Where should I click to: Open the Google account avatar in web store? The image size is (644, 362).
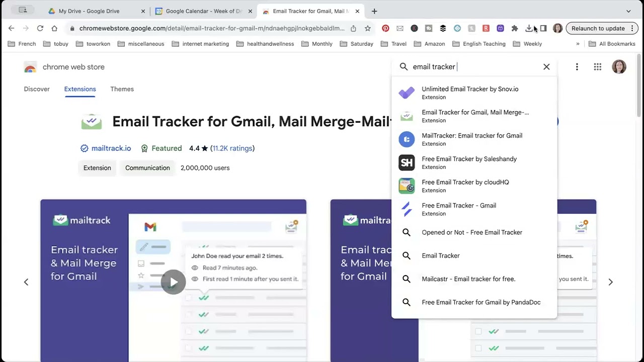[x=619, y=67]
